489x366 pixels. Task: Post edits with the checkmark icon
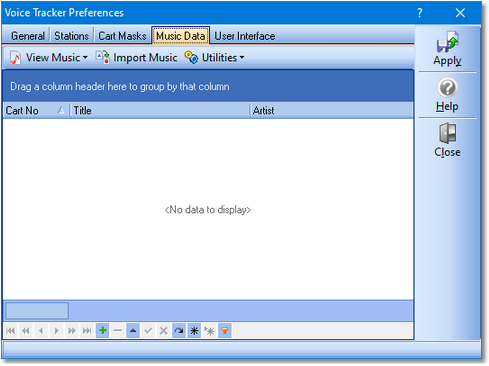(148, 331)
